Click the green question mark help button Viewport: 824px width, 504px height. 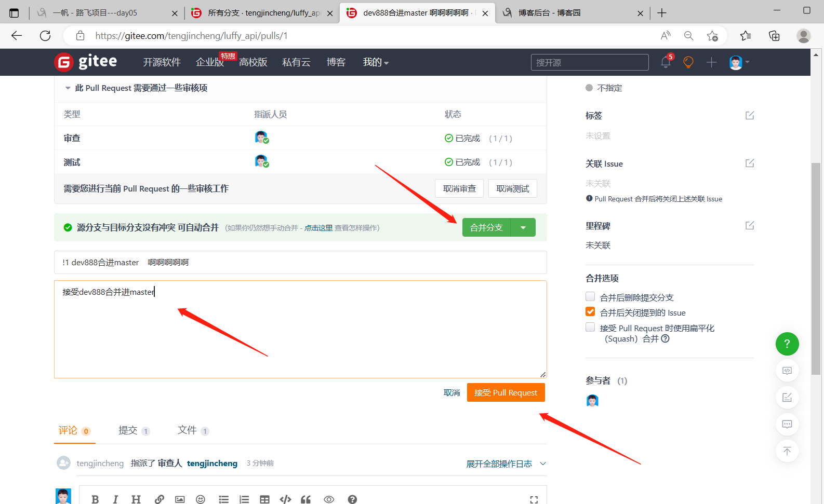click(x=787, y=344)
